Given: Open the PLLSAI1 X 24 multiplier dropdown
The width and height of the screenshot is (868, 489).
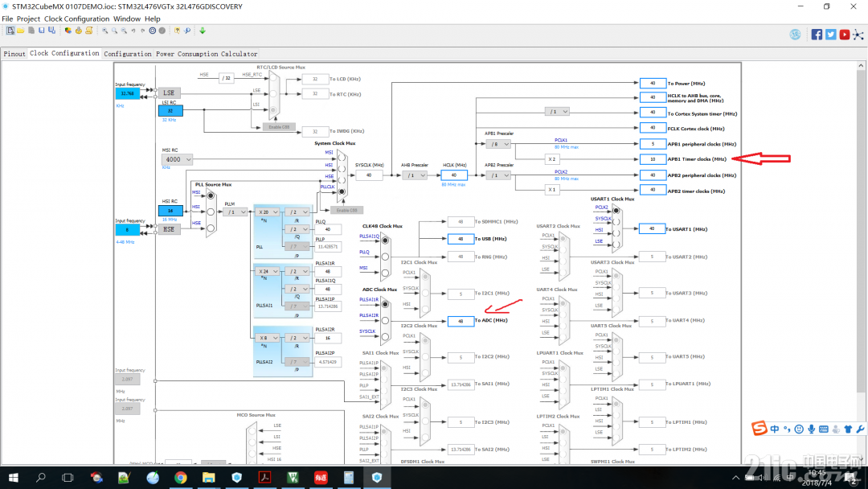Looking at the screenshot, I should 268,271.
